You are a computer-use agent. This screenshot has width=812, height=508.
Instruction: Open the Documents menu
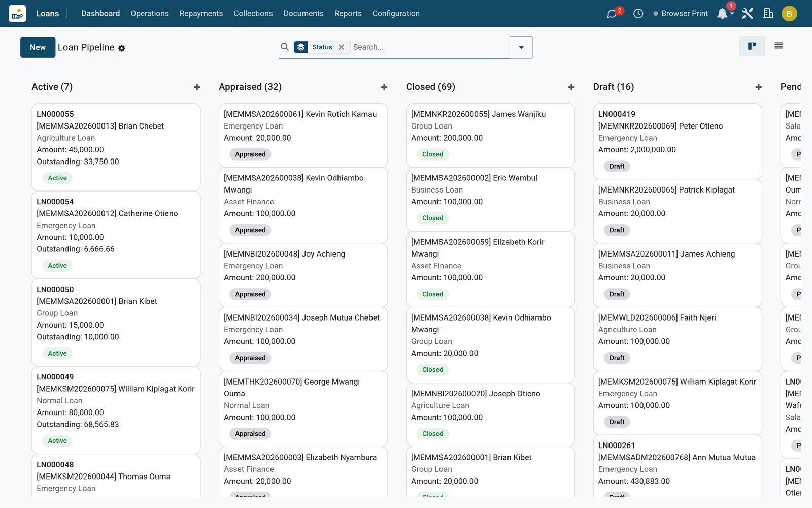click(x=303, y=14)
